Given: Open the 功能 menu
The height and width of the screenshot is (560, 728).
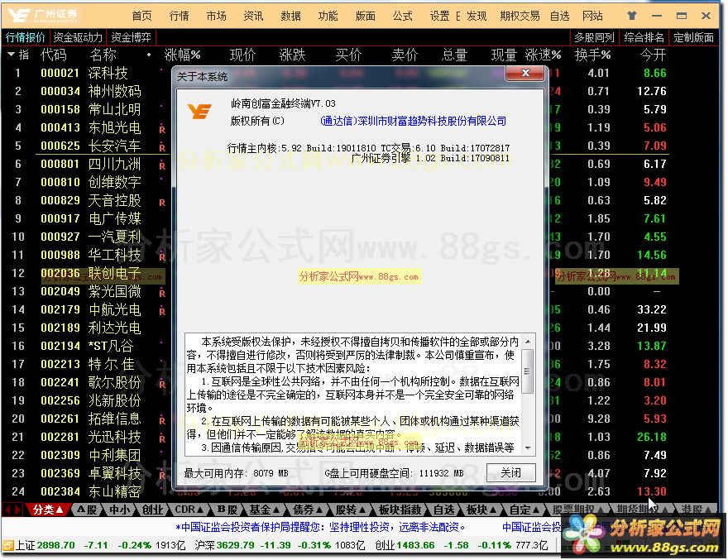Looking at the screenshot, I should (328, 17).
